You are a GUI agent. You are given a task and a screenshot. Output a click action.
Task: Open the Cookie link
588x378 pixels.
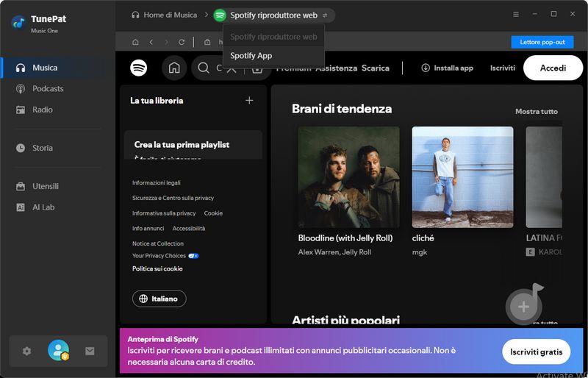pos(213,213)
